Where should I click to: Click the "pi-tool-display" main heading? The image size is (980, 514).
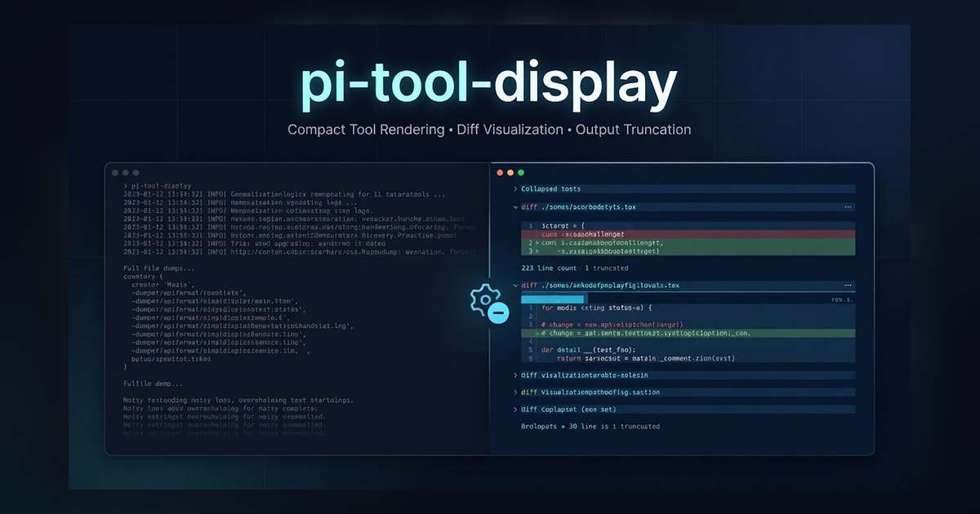488,84
